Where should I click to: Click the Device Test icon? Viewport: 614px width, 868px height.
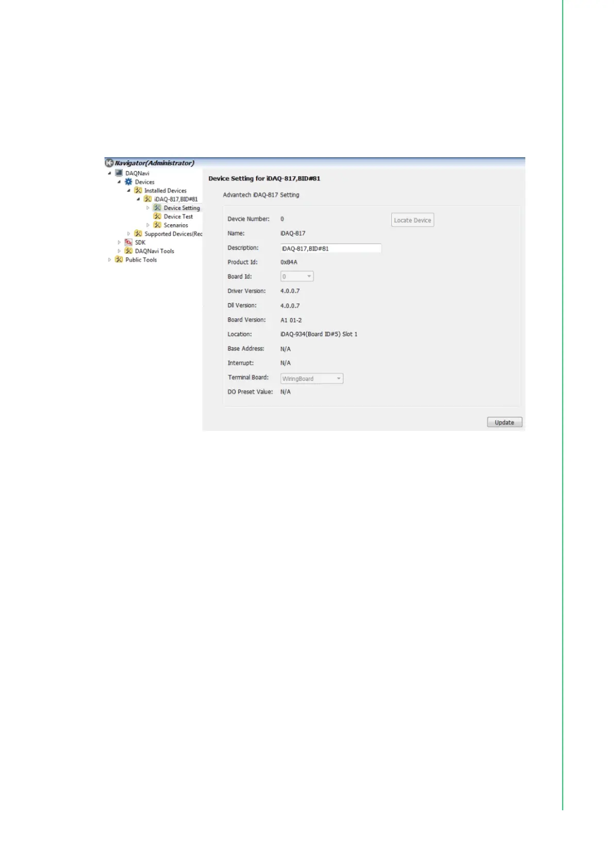[x=157, y=216]
